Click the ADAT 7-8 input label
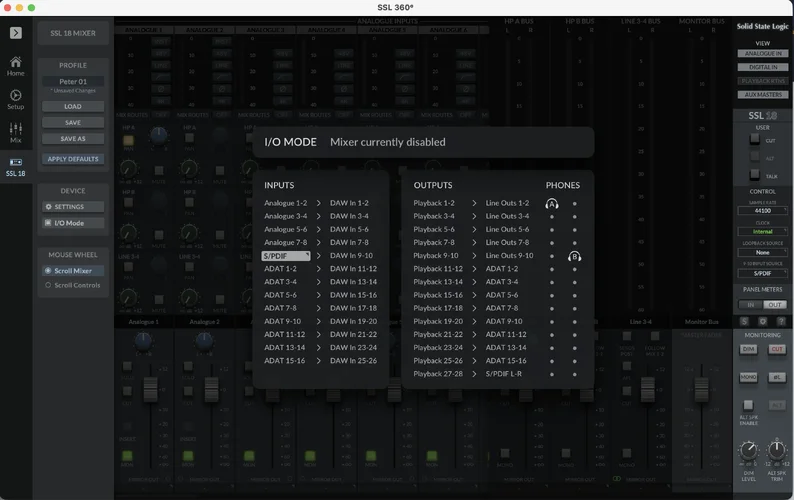The width and height of the screenshot is (794, 500). (281, 309)
